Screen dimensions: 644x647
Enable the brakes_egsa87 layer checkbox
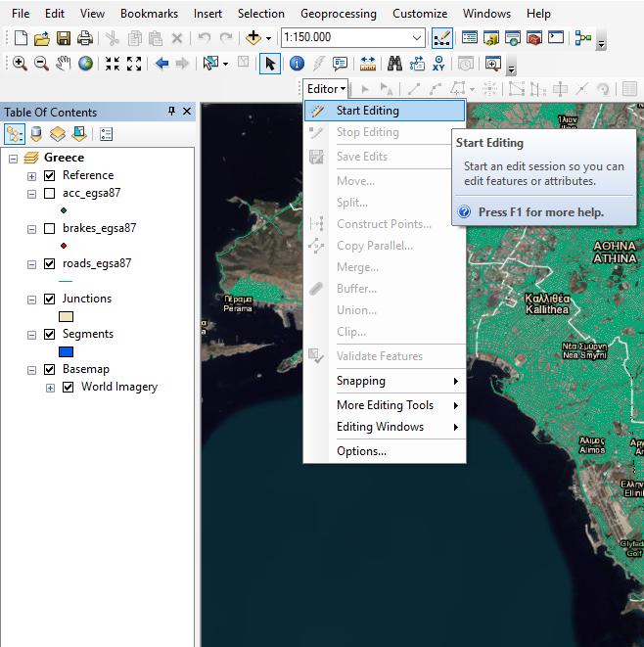coord(50,228)
